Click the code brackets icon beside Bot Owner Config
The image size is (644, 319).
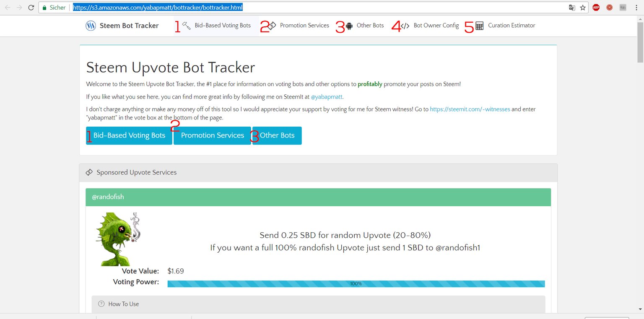pos(405,26)
